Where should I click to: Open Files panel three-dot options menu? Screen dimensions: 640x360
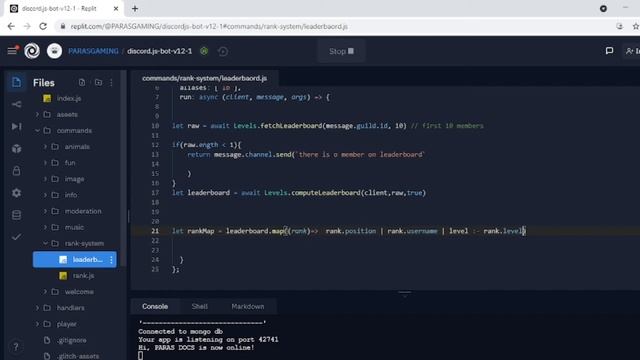click(x=111, y=82)
